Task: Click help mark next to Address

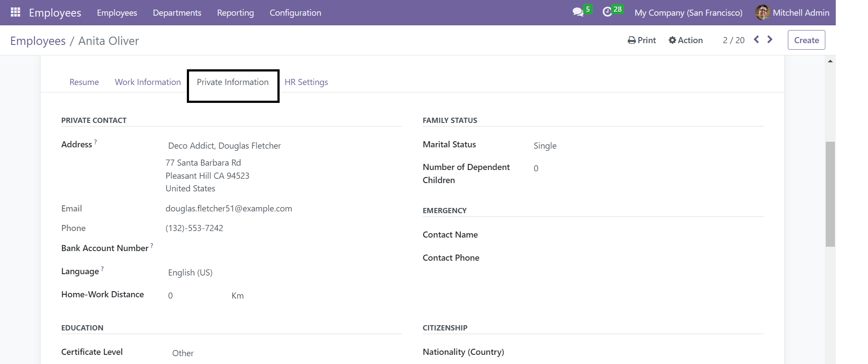Action: point(95,142)
